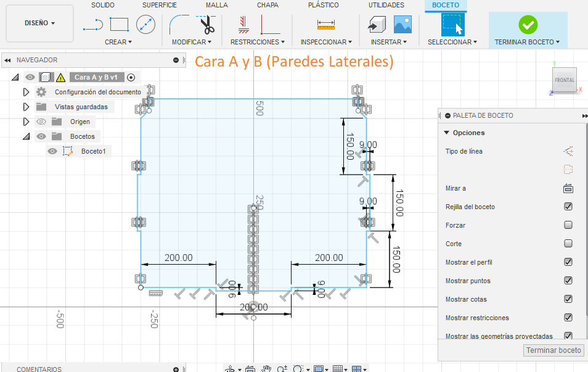The width and height of the screenshot is (588, 372).
Task: Open the INSPECCIONAR dropdown menu
Action: pos(326,42)
